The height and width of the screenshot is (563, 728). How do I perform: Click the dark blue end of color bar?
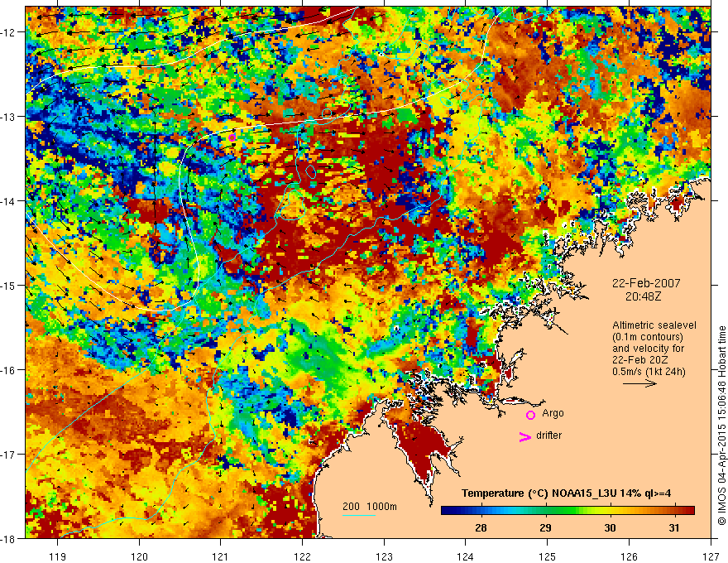coord(448,511)
